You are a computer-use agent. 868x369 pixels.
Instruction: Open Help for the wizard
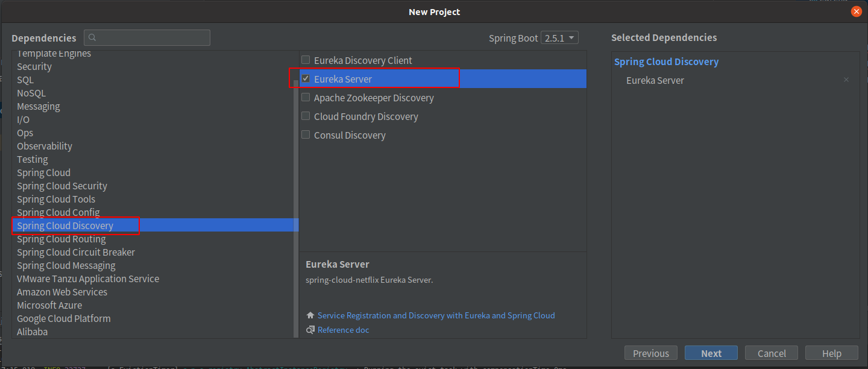[832, 353]
